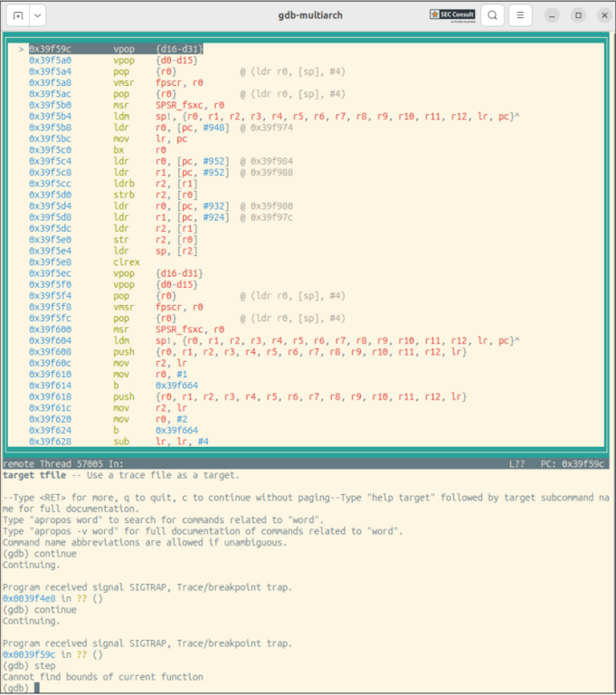Open terminal search with magnifier icon
The height and width of the screenshot is (695, 616).
pyautogui.click(x=492, y=15)
